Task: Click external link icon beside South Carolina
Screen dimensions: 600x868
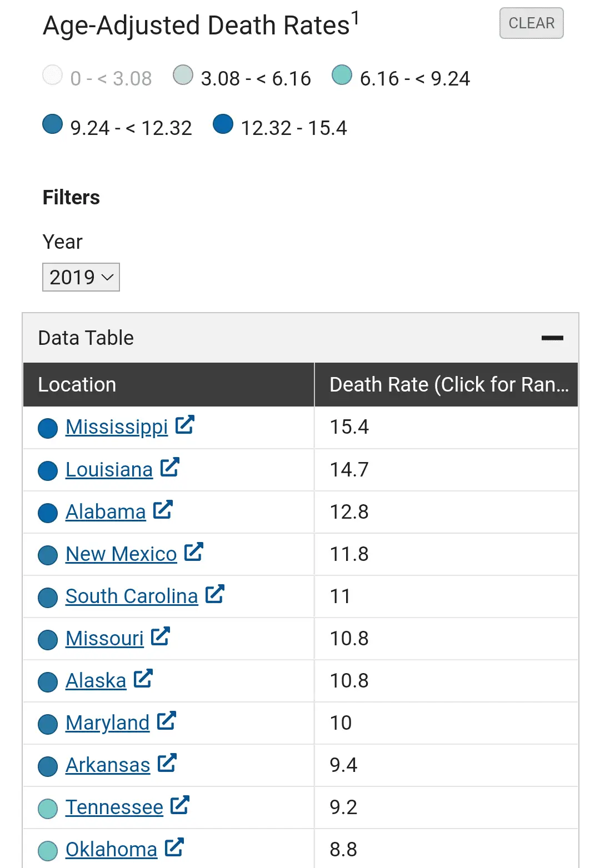Action: [214, 594]
